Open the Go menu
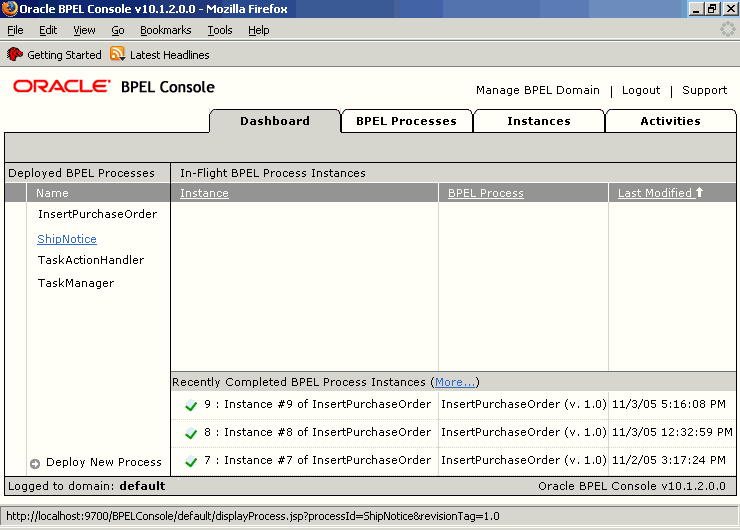The image size is (740, 530). tap(118, 30)
